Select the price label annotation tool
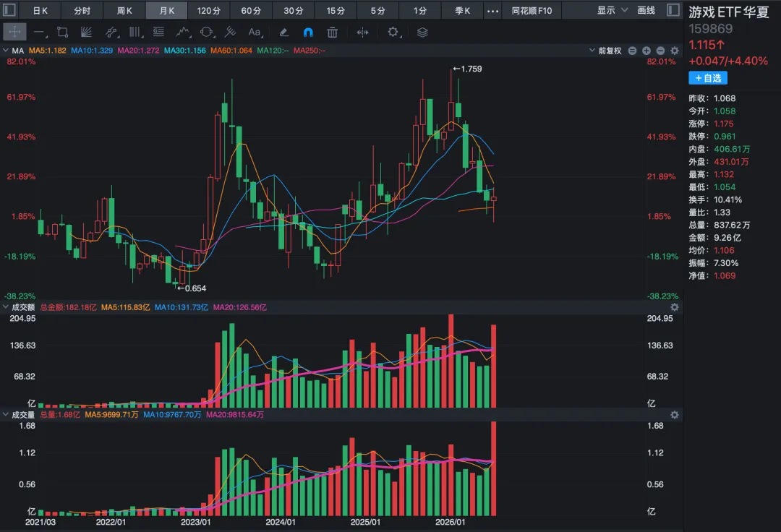Image resolution: width=781 pixels, height=532 pixels. point(159,33)
